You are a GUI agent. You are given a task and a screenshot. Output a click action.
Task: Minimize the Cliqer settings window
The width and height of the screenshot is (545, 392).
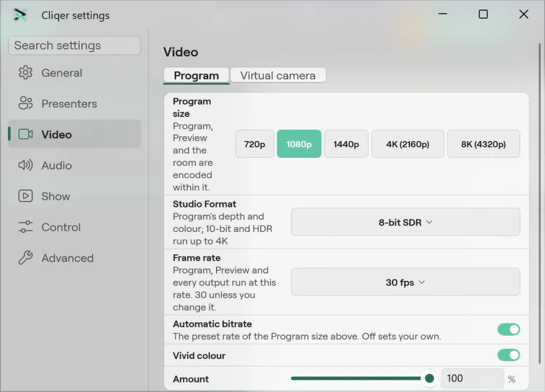[442, 14]
